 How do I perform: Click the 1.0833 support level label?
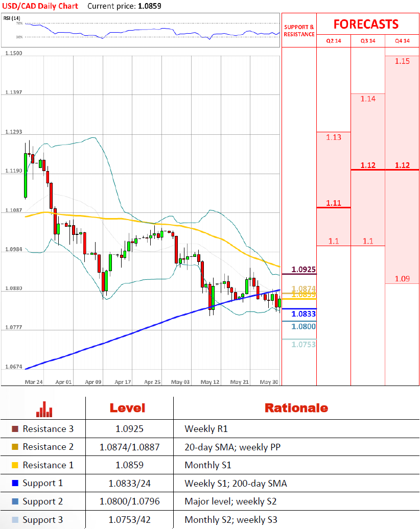(304, 314)
